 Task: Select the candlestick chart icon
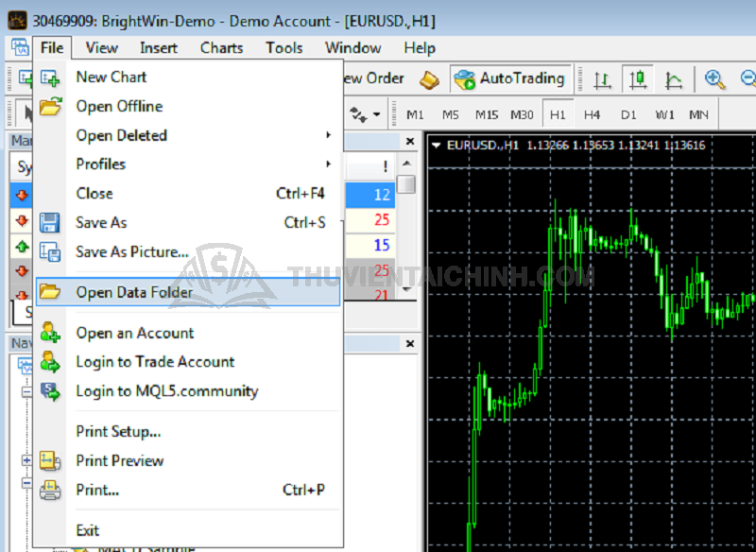click(638, 79)
